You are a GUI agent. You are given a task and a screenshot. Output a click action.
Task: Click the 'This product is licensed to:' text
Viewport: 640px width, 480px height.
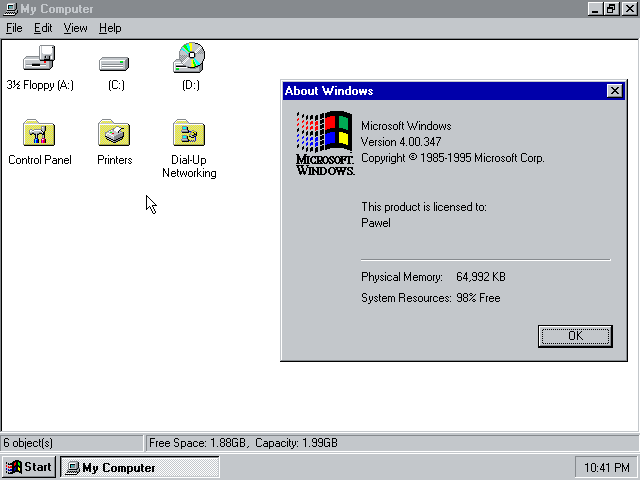point(424,207)
